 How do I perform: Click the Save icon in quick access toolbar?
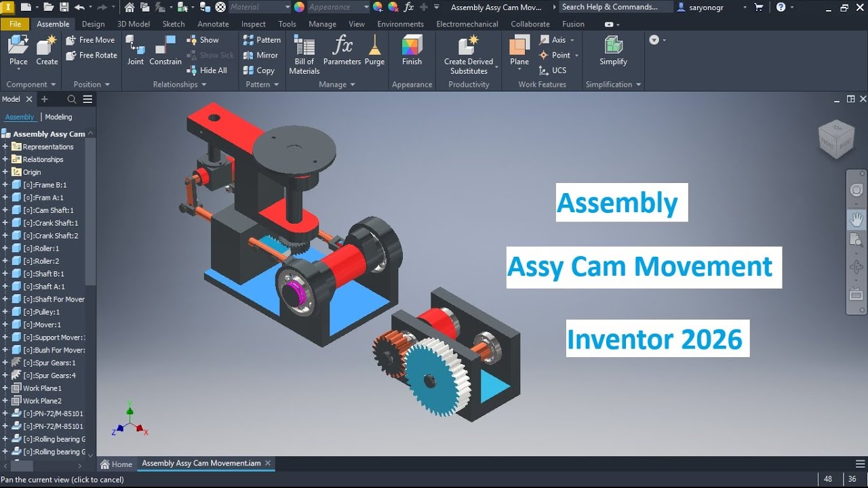pyautogui.click(x=64, y=7)
